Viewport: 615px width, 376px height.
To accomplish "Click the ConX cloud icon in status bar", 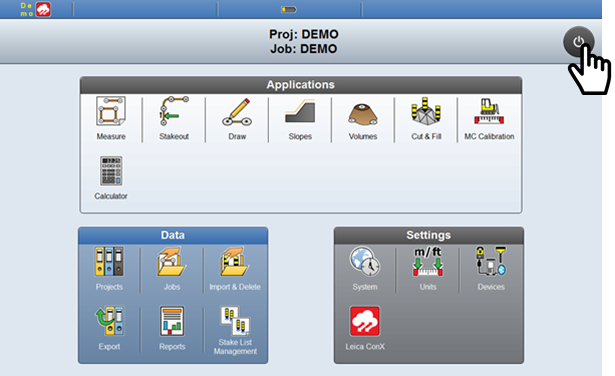I will pyautogui.click(x=43, y=9).
